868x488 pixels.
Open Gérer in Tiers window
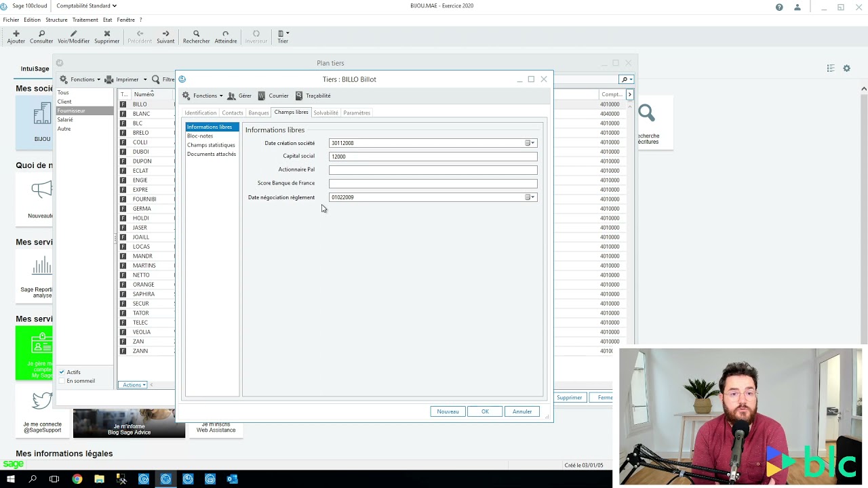coord(239,96)
